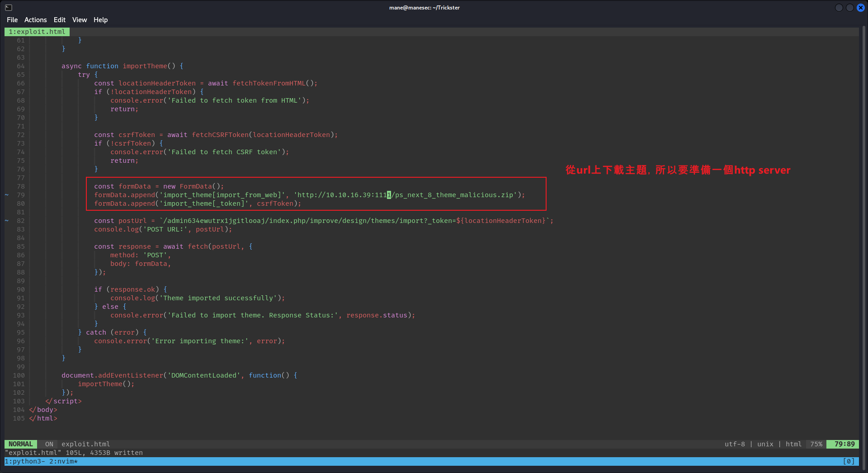
Task: Click line number 79 in gutter
Action: click(x=21, y=195)
